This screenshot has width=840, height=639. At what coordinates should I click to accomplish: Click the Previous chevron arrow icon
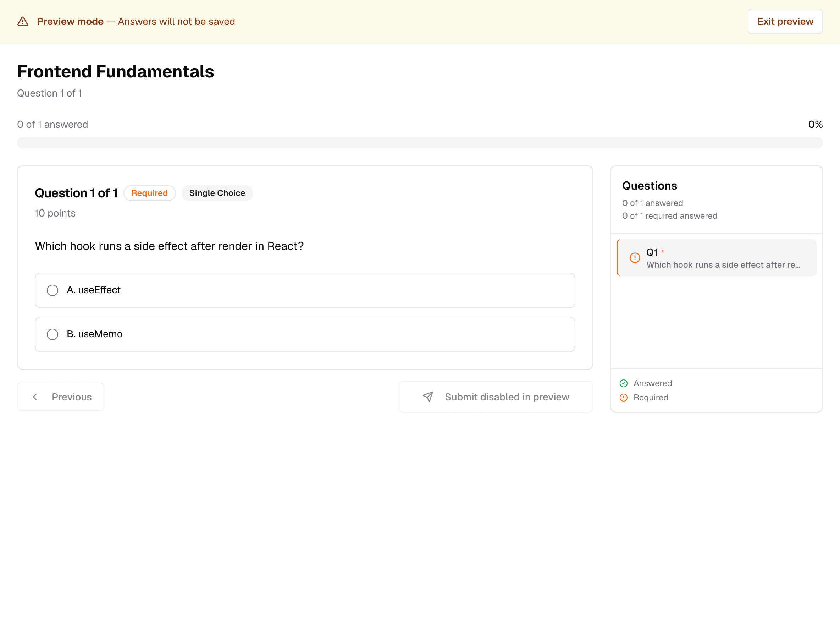pyautogui.click(x=35, y=397)
